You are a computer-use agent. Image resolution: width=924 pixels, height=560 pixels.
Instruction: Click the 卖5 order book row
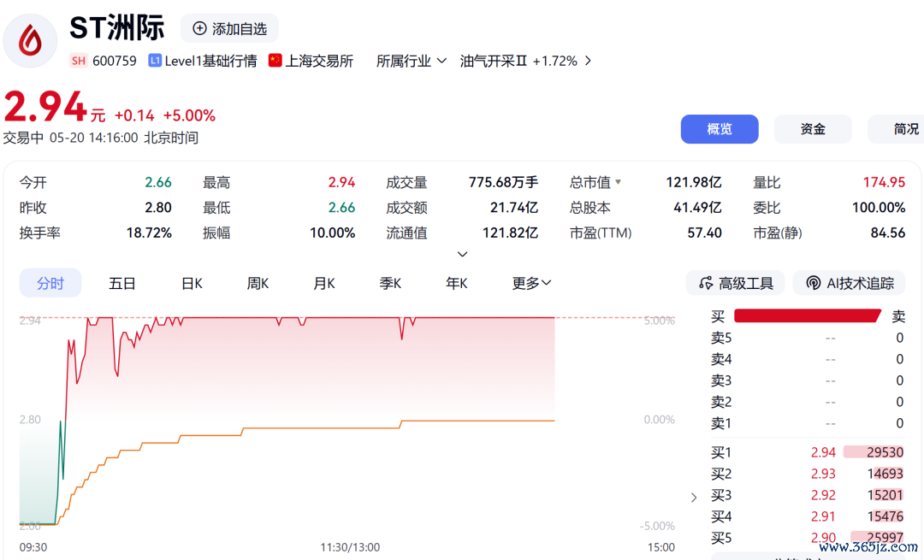coord(808,338)
